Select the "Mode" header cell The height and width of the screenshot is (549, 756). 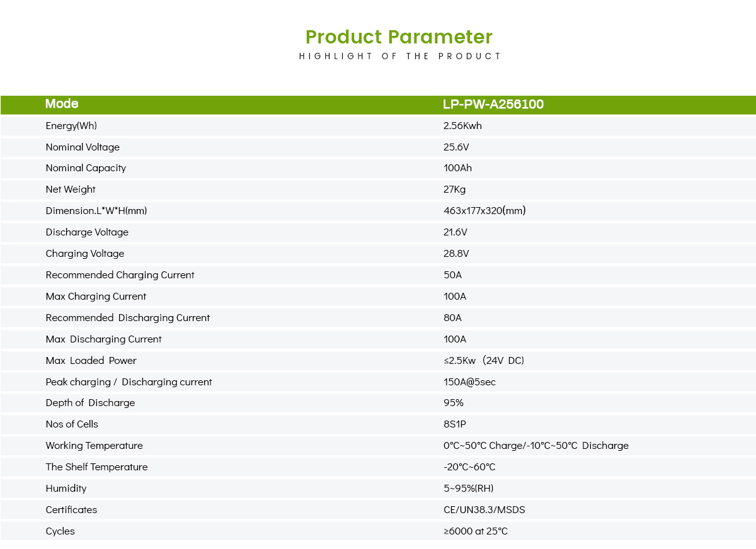click(x=62, y=104)
